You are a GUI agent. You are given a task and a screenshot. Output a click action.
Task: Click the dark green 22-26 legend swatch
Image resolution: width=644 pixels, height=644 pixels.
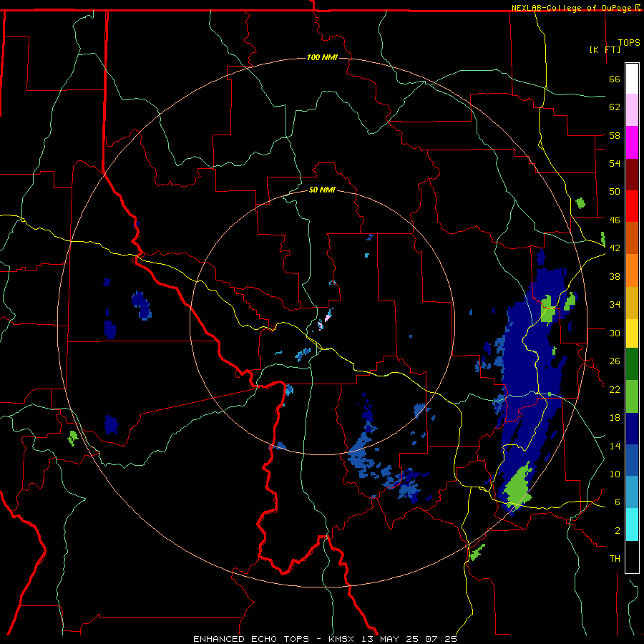point(632,364)
